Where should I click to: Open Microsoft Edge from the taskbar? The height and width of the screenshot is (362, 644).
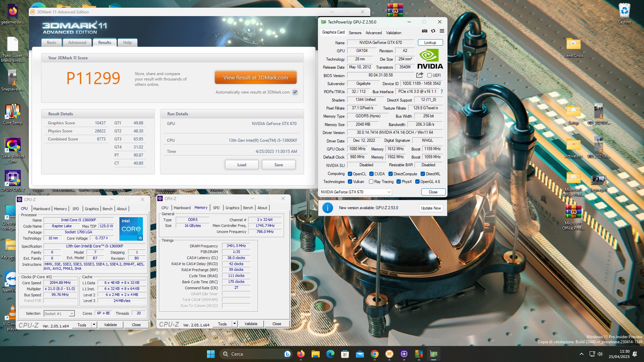(x=330, y=354)
